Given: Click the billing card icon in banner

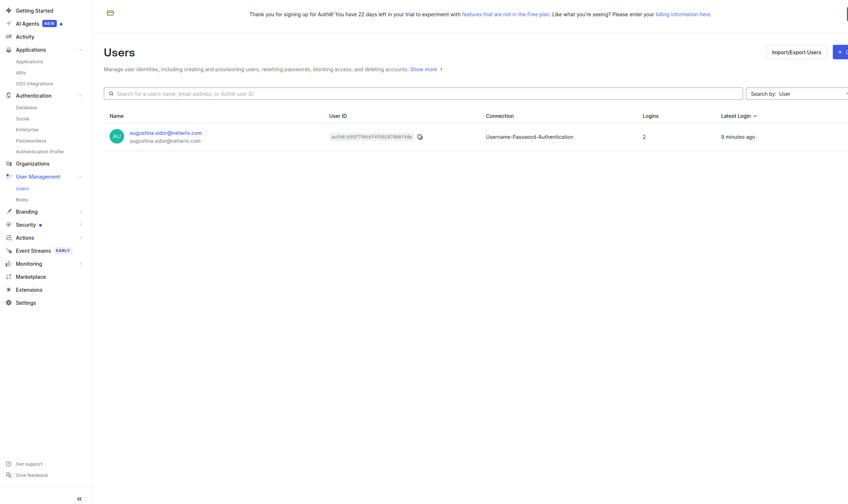Looking at the screenshot, I should click(x=110, y=13).
